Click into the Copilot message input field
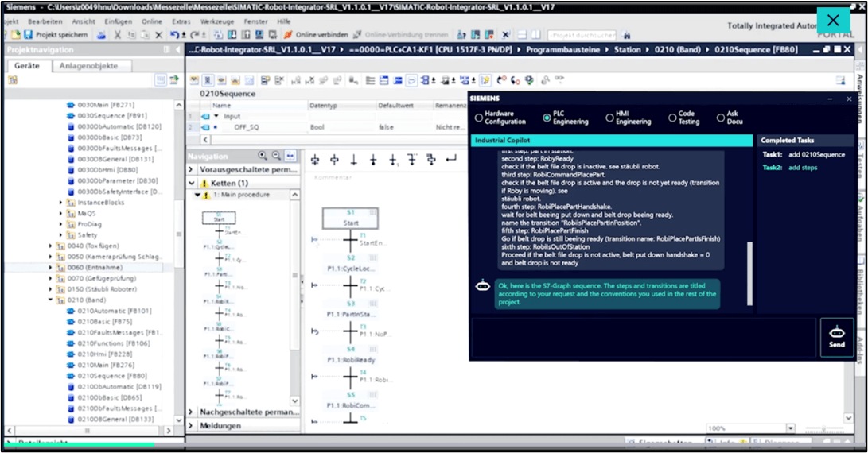This screenshot has width=868, height=453. tap(644, 338)
